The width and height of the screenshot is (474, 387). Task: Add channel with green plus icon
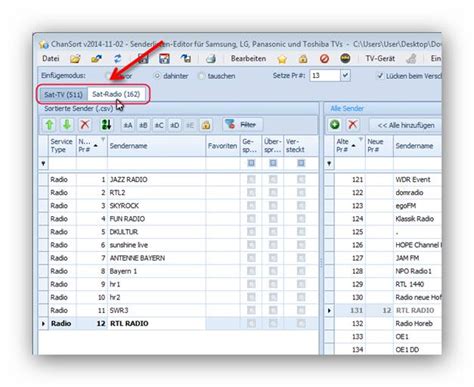[334, 125]
